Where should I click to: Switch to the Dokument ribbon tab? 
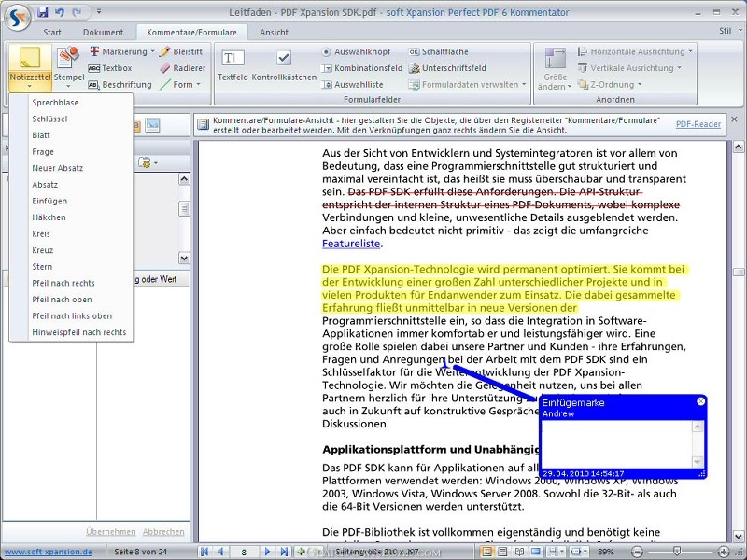point(103,32)
